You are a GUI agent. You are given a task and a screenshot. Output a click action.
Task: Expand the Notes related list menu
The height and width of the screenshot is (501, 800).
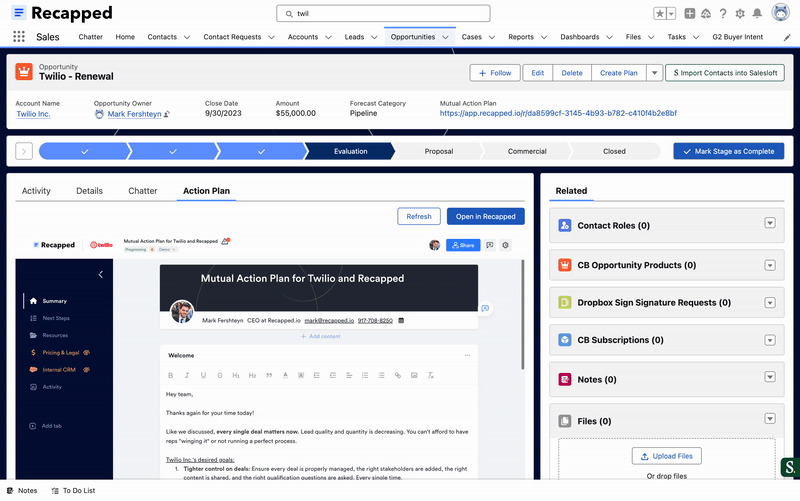pos(770,377)
